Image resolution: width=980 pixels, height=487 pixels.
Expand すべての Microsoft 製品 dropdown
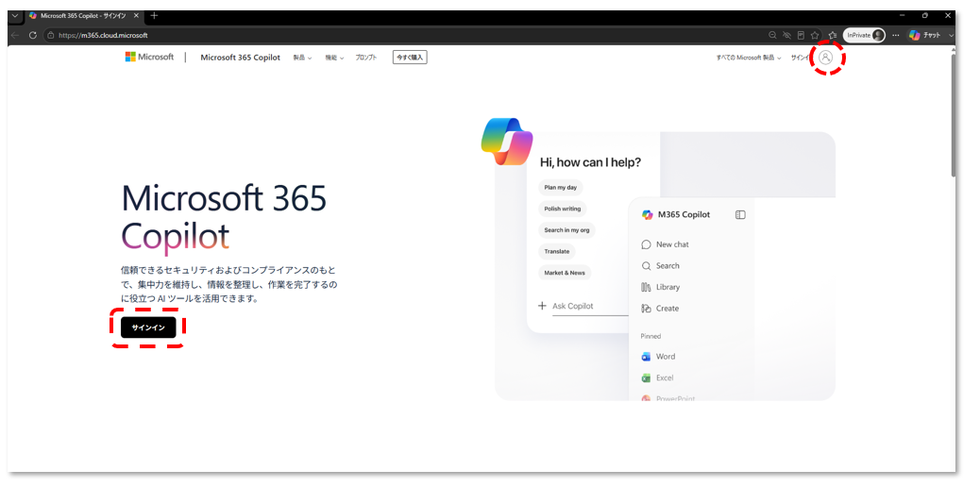(748, 58)
